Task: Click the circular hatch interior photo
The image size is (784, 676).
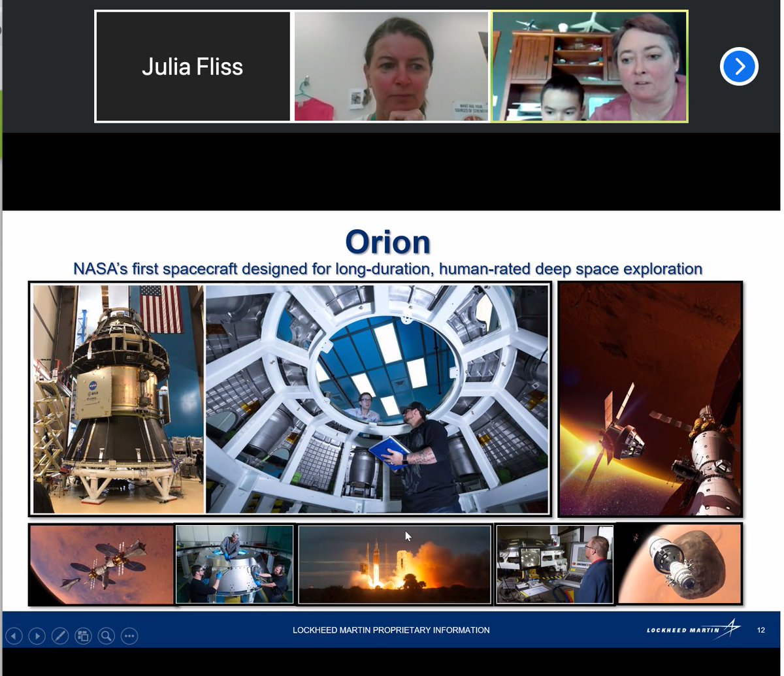Action: pyautogui.click(x=377, y=398)
